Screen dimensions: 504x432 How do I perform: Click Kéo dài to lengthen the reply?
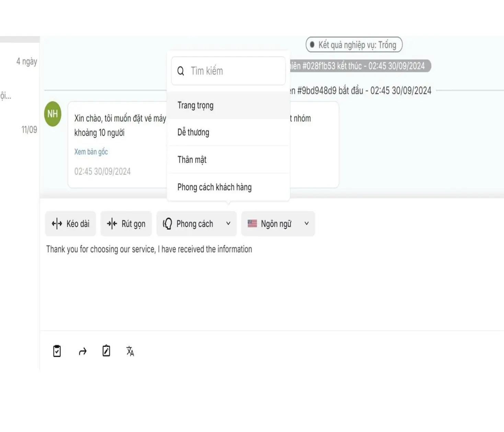coord(70,224)
